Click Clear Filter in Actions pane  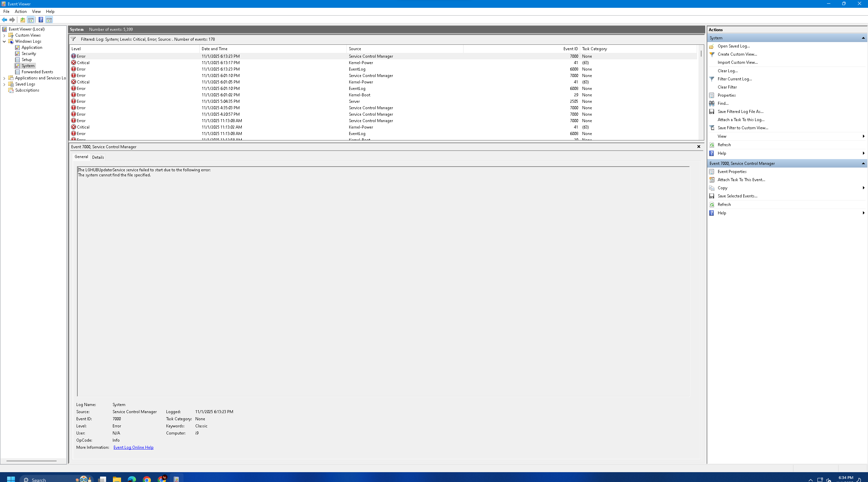[x=727, y=87]
